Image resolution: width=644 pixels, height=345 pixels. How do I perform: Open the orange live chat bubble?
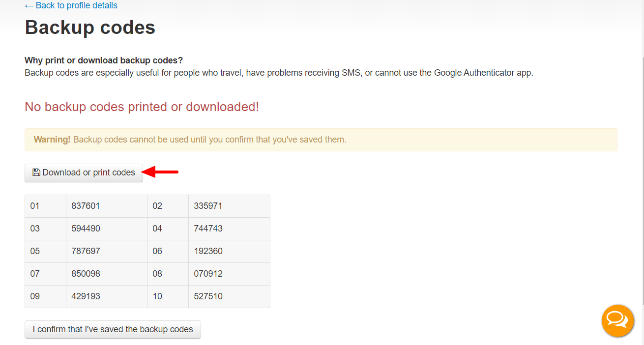(617, 320)
